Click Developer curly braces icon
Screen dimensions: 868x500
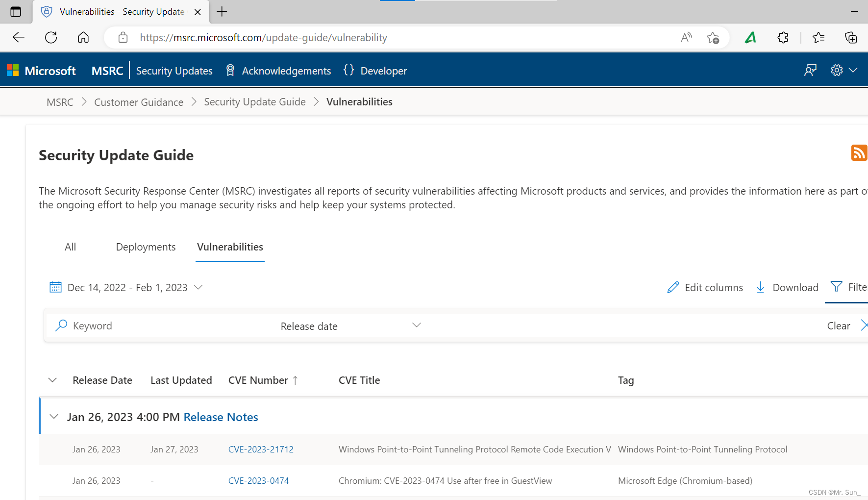click(348, 70)
